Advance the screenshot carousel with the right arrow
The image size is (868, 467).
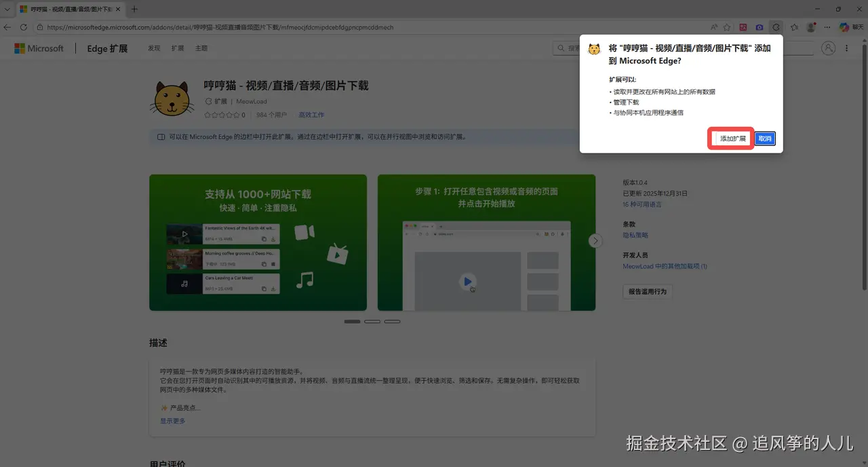click(x=595, y=241)
